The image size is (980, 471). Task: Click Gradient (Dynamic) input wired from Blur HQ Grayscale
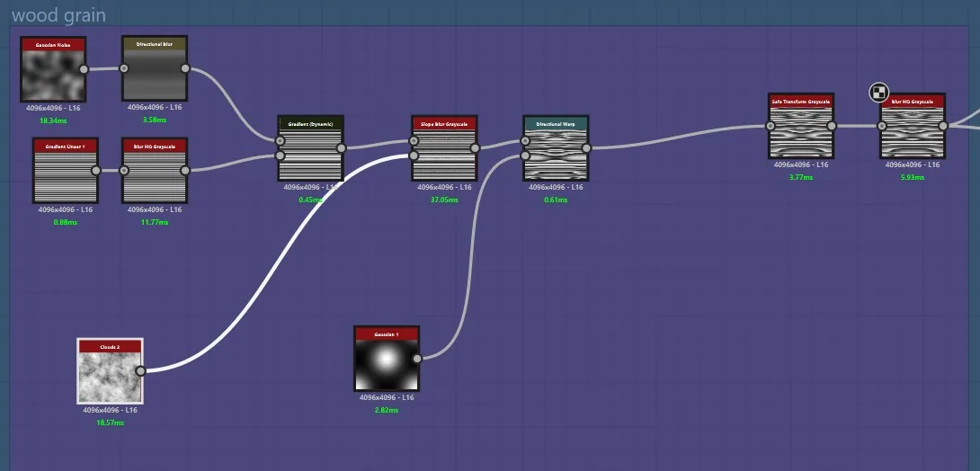280,156
